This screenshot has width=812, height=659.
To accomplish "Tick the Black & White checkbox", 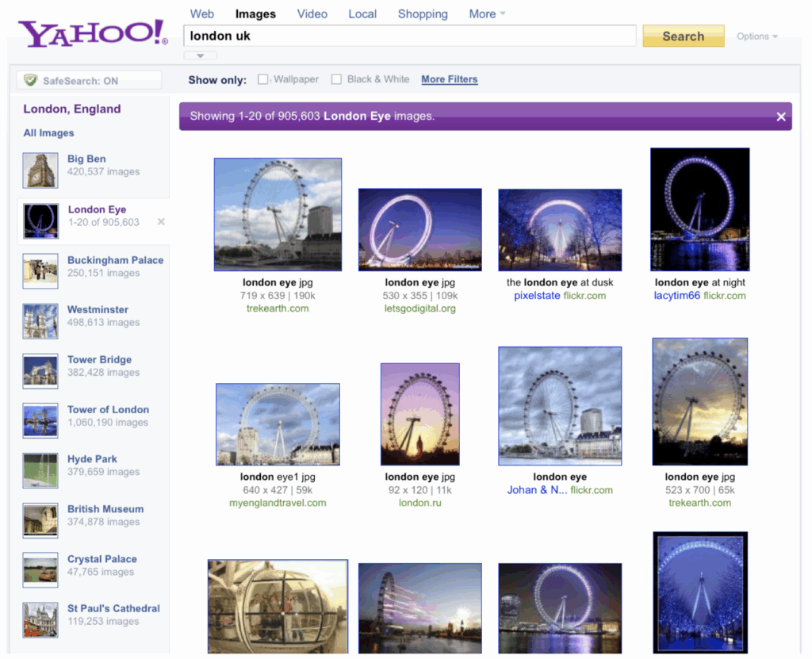I will 336,79.
